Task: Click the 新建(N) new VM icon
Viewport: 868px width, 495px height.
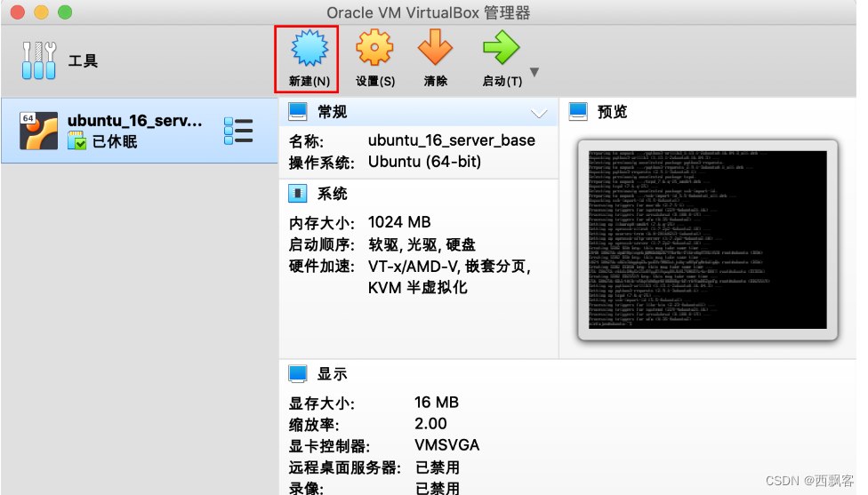Action: [309, 48]
